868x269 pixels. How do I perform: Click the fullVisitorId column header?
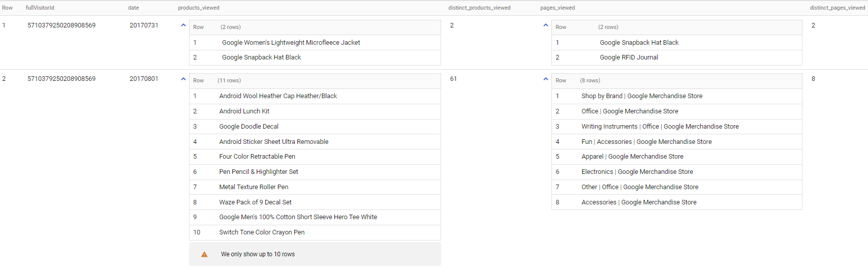[40, 8]
